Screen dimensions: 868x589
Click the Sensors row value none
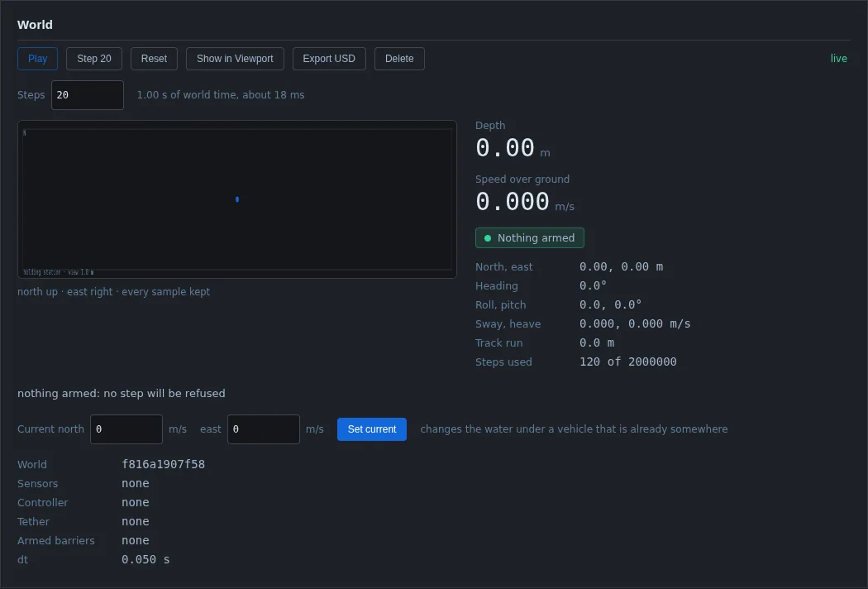(136, 484)
